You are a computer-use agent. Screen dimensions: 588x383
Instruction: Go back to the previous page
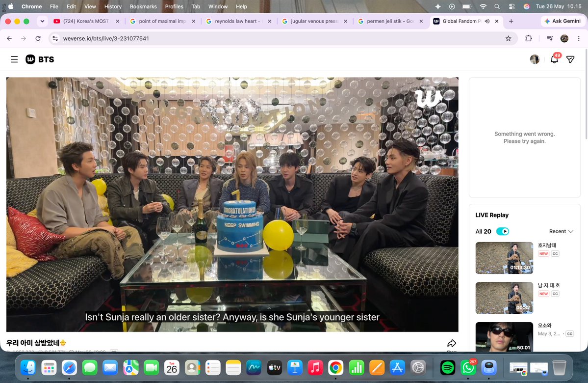(9, 38)
